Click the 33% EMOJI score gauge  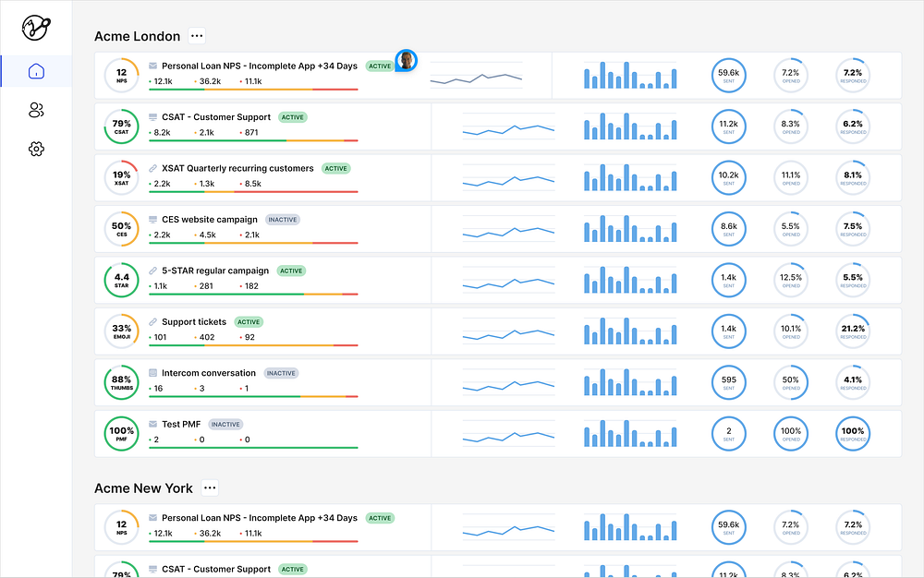pos(121,331)
